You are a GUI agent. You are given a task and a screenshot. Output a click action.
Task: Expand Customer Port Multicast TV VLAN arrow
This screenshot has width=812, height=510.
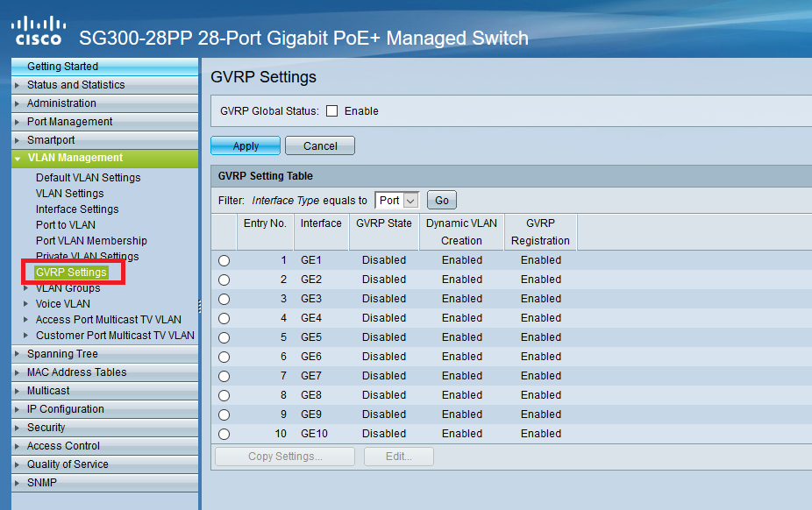(x=26, y=335)
